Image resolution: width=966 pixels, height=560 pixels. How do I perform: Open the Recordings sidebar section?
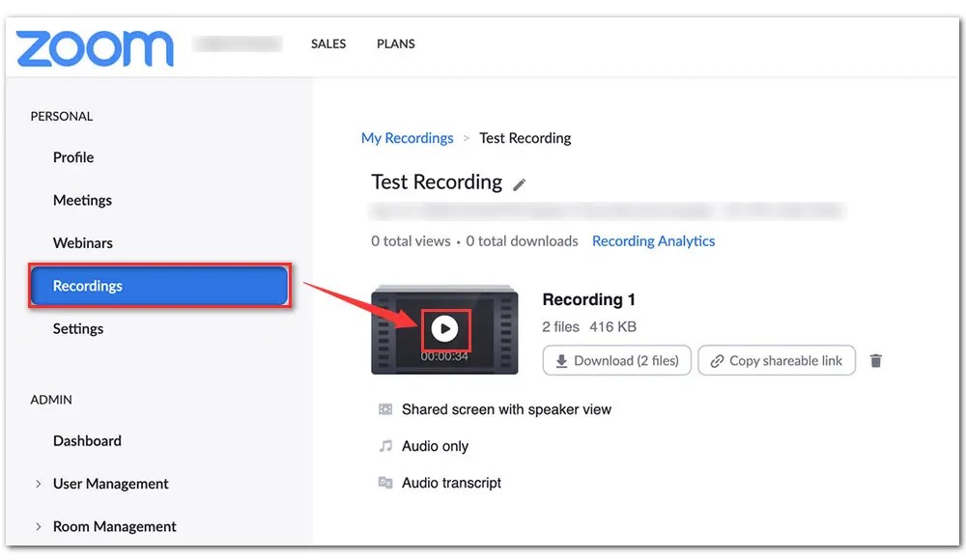[x=87, y=286]
